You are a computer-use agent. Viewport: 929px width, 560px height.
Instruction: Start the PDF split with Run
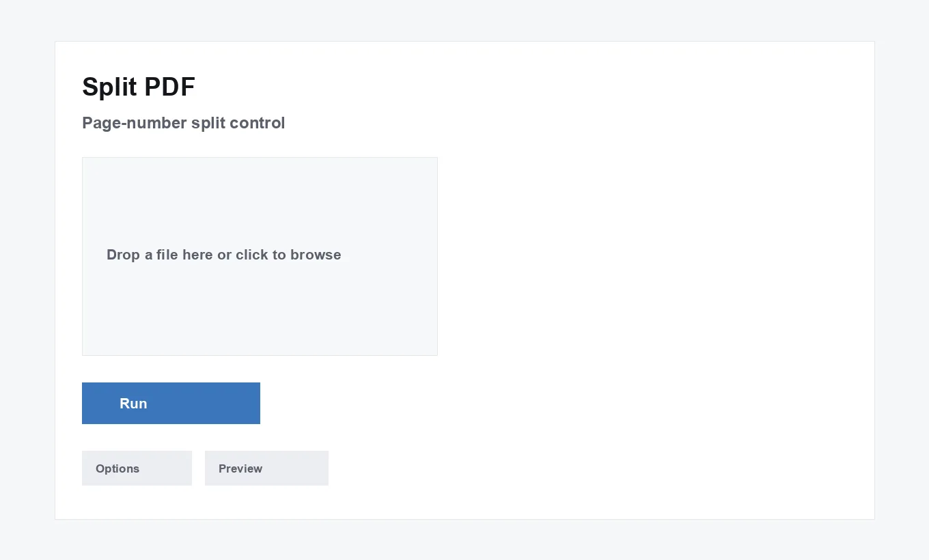[x=171, y=403]
